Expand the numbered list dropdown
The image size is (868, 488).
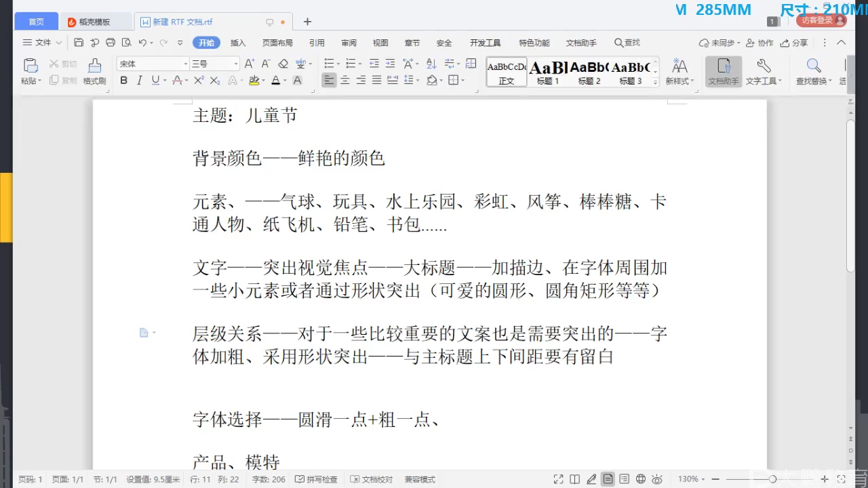pos(359,64)
